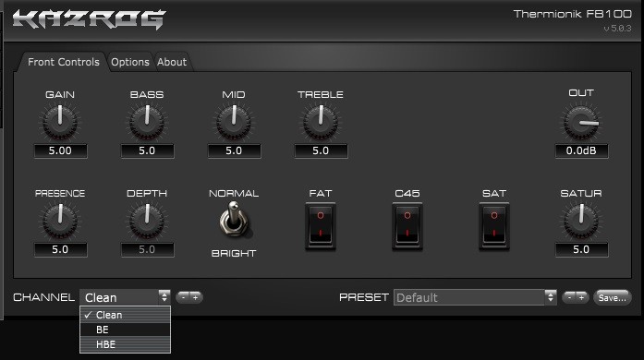Click the channel minus button

pos(183,297)
